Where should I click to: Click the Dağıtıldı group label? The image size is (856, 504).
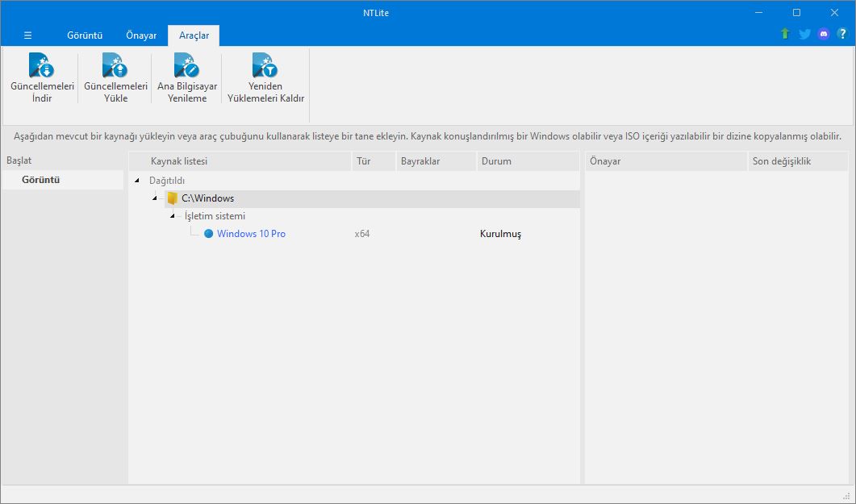pos(167,181)
